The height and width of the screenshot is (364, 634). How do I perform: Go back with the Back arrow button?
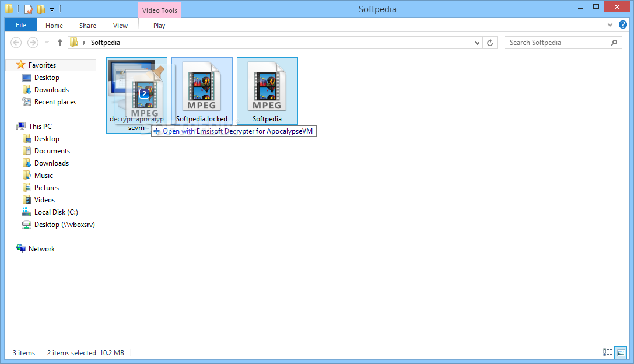pyautogui.click(x=16, y=43)
